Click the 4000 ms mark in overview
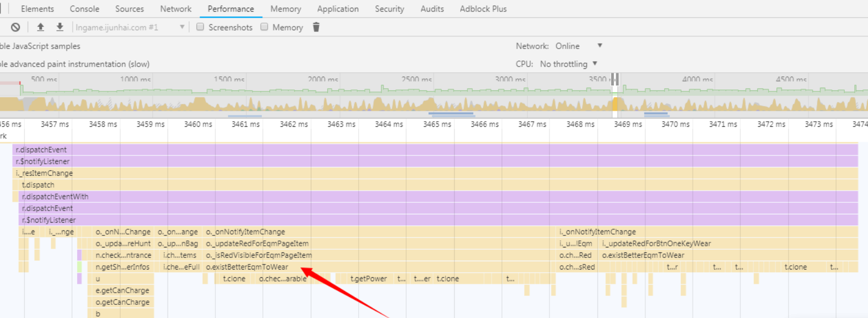868x318 pixels. [697, 79]
